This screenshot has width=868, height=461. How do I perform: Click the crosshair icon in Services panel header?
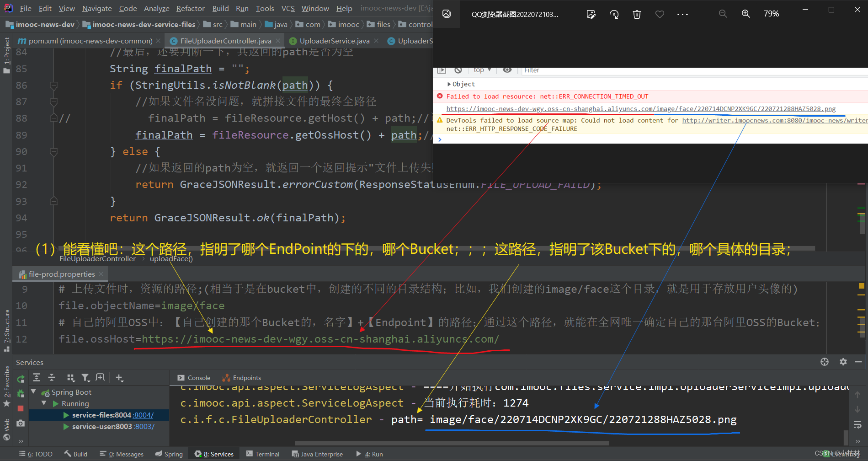pyautogui.click(x=825, y=362)
